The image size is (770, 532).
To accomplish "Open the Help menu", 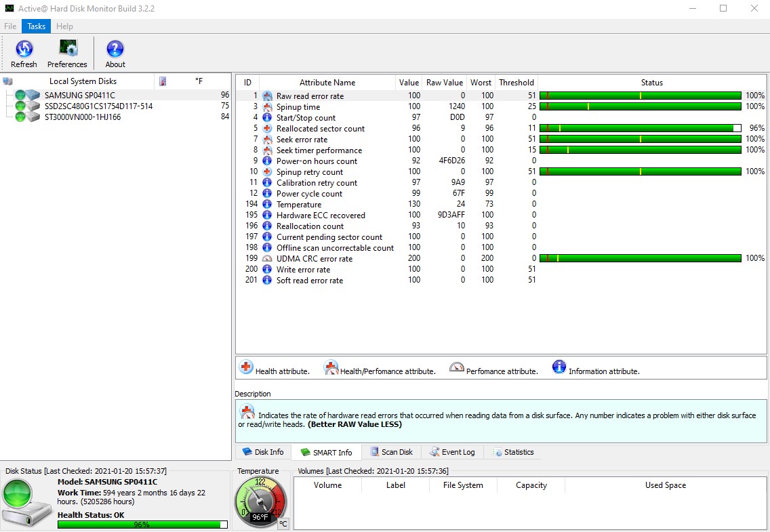I will click(64, 26).
